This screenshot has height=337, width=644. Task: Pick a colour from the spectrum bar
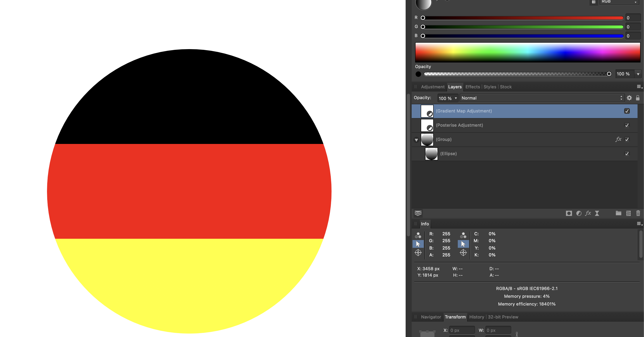point(527,52)
